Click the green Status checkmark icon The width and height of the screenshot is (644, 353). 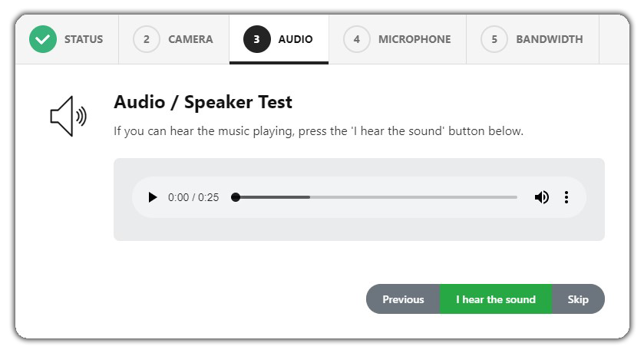click(43, 39)
